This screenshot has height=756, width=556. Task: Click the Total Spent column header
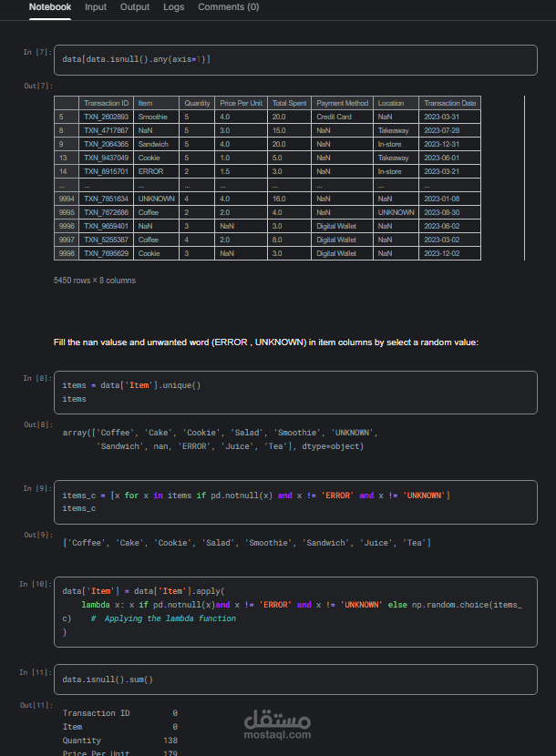290,103
